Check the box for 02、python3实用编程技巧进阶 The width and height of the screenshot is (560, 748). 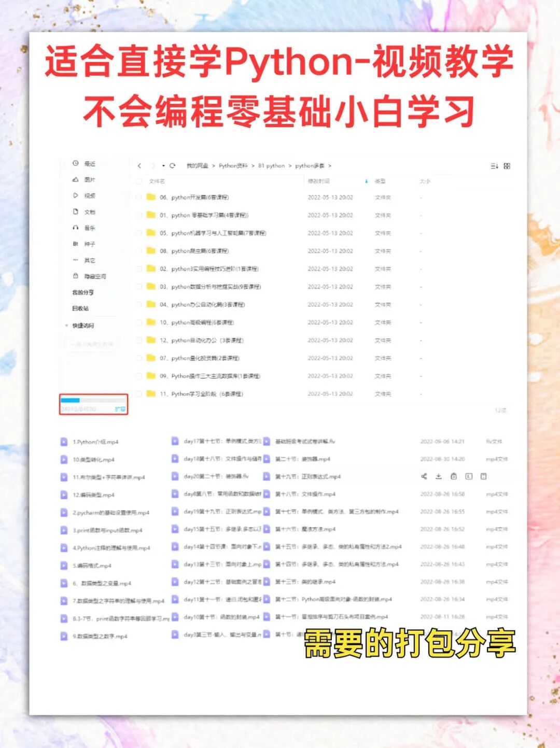tap(138, 269)
